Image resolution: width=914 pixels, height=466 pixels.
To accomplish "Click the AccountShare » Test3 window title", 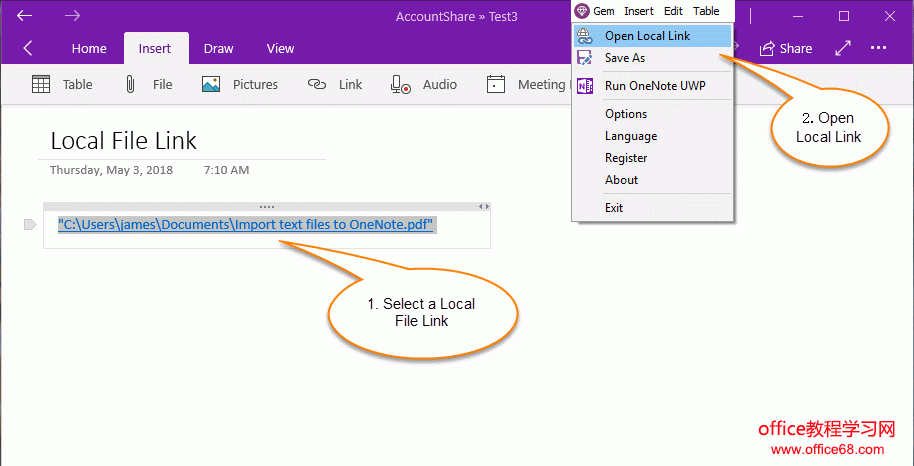I will coord(456,16).
